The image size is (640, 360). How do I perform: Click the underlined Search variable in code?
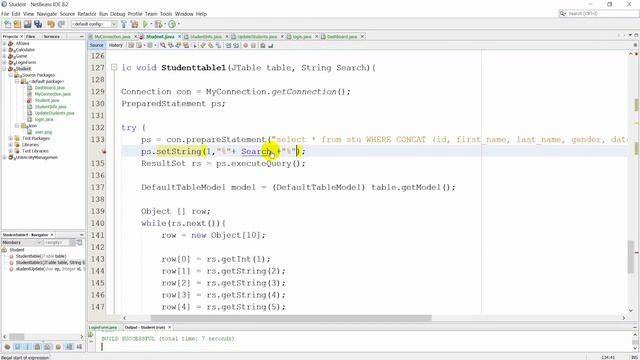256,151
